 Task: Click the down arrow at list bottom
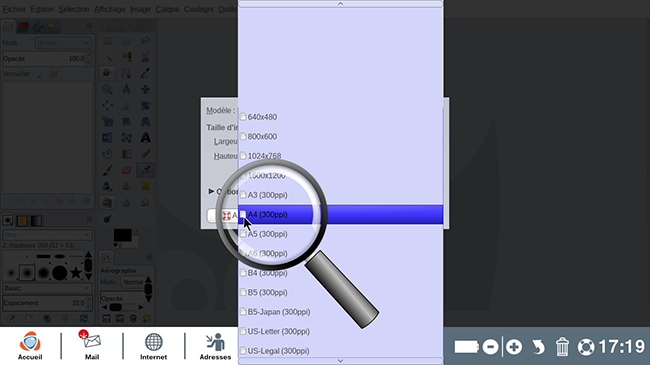340,361
